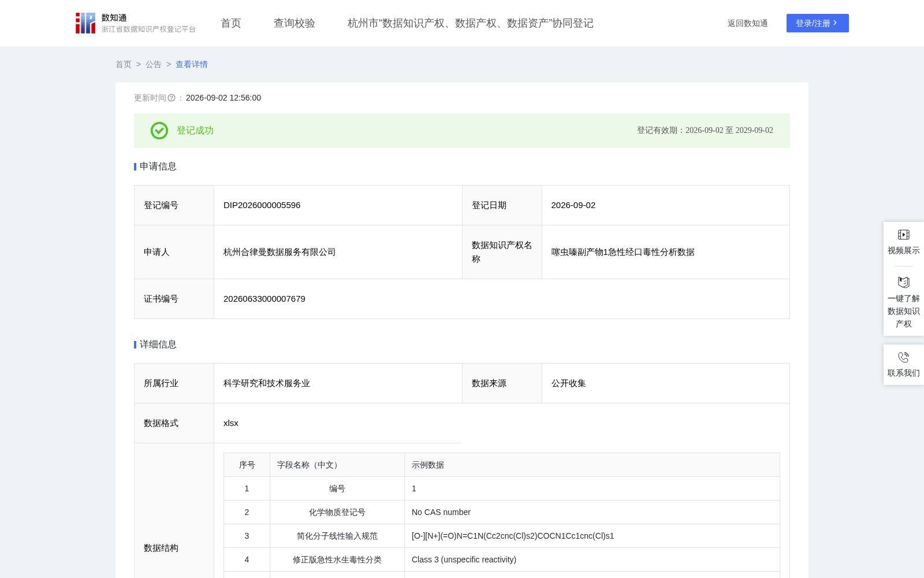Screen dimensions: 924x578
Task: Go to 首页 in the breadcrumb
Action: [124, 64]
